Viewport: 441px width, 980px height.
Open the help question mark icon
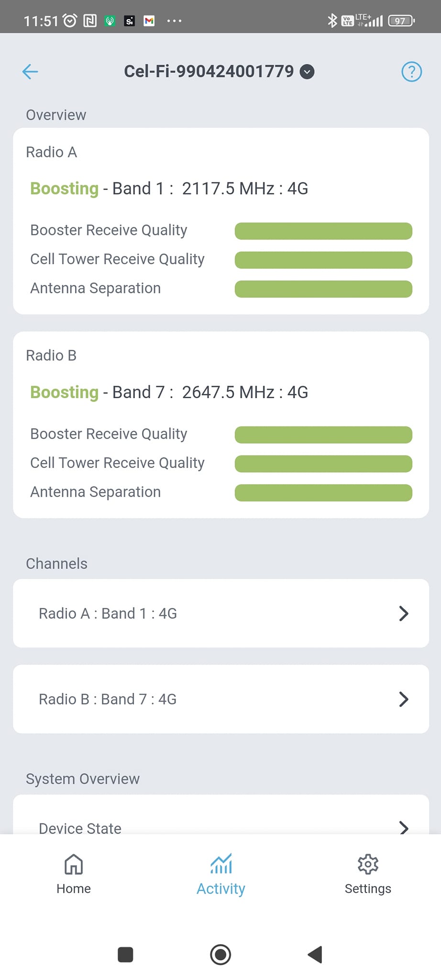click(411, 72)
